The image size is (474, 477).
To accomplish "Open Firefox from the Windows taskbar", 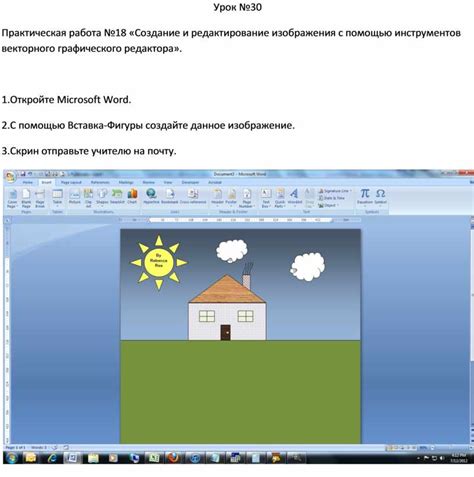I will (x=173, y=458).
